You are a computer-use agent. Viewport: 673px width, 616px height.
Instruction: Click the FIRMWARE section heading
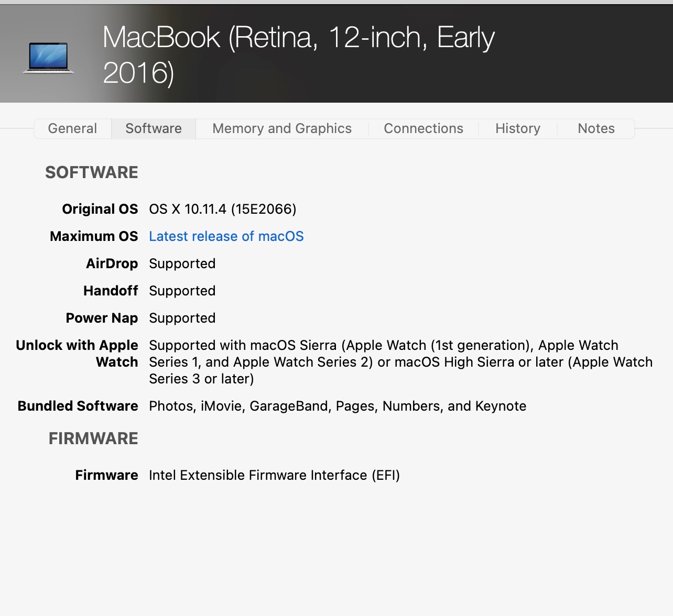[x=93, y=438]
